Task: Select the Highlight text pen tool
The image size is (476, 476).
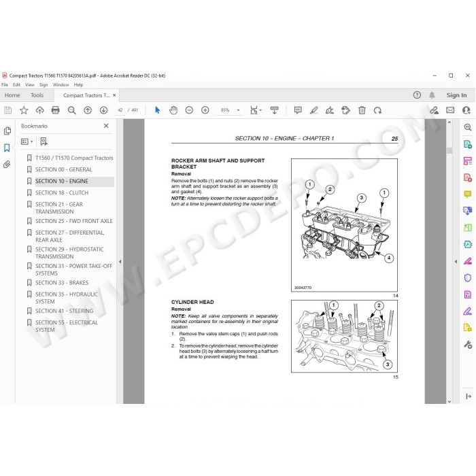Action: coord(314,110)
